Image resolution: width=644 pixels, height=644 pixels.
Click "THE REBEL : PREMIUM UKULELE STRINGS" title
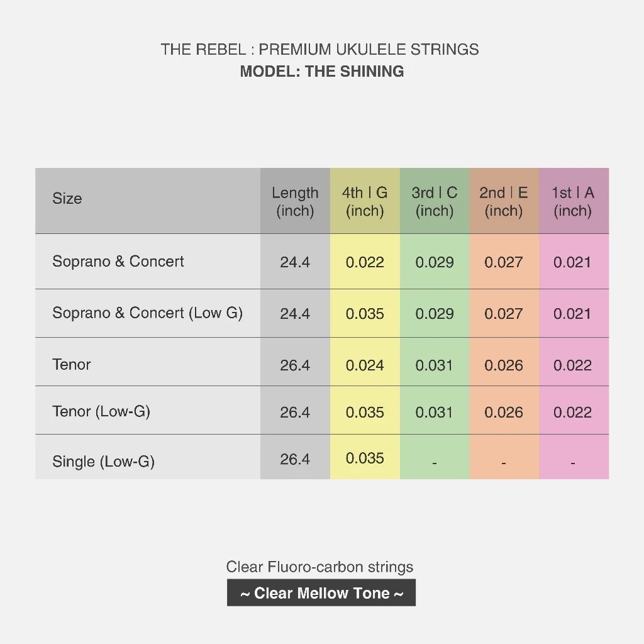coord(319,50)
